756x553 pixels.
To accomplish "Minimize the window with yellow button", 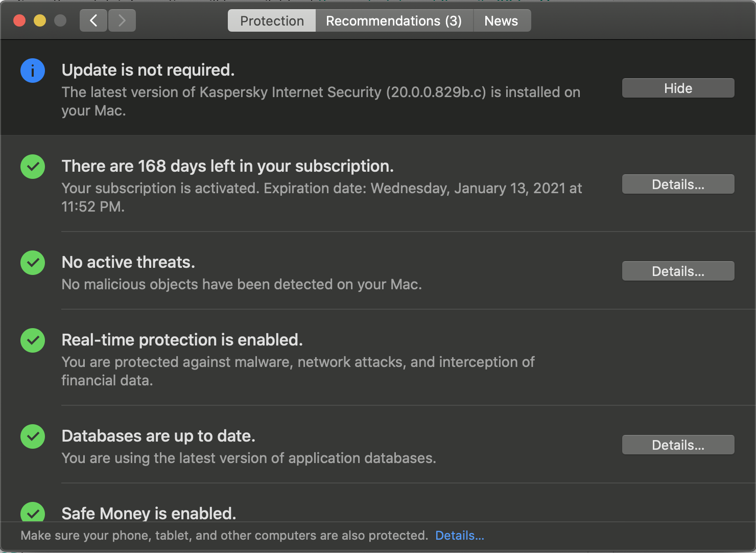I will [40, 20].
